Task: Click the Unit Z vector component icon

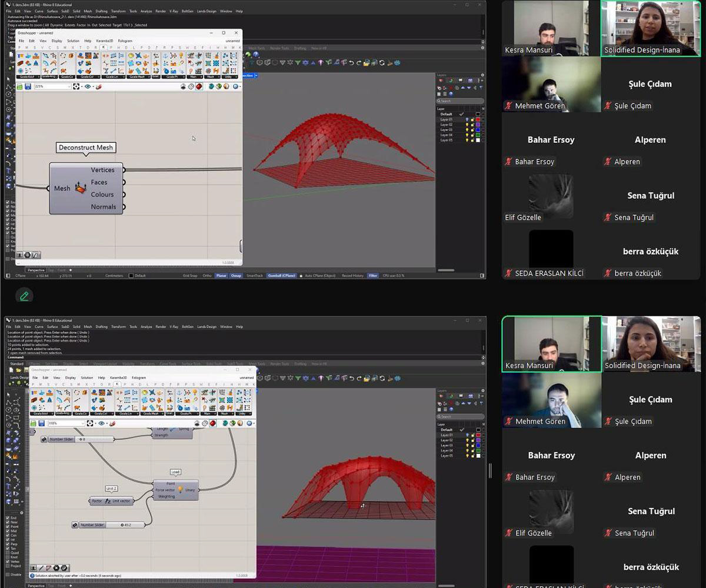Action: pyautogui.click(x=108, y=501)
